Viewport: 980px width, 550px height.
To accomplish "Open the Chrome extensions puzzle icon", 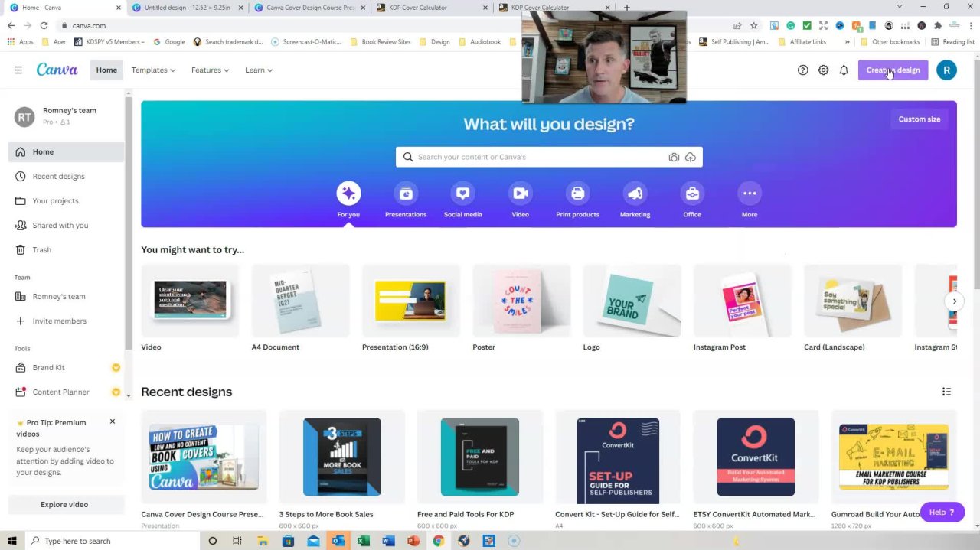I will coord(938,25).
